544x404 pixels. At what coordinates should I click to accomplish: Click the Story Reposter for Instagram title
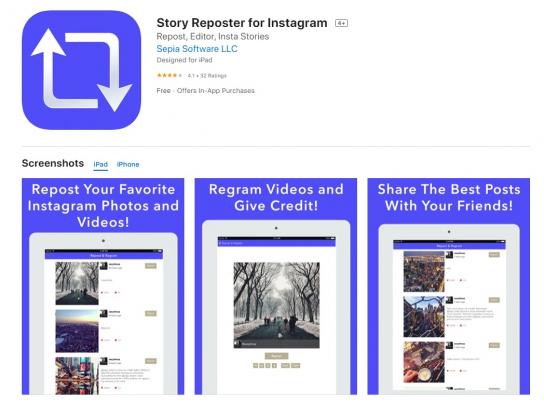[x=242, y=23]
